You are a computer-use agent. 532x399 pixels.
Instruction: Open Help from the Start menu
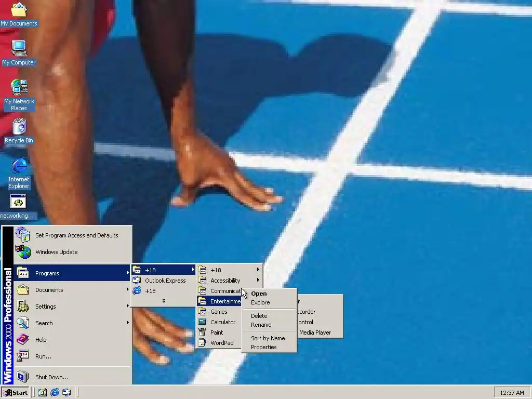[x=72, y=340]
